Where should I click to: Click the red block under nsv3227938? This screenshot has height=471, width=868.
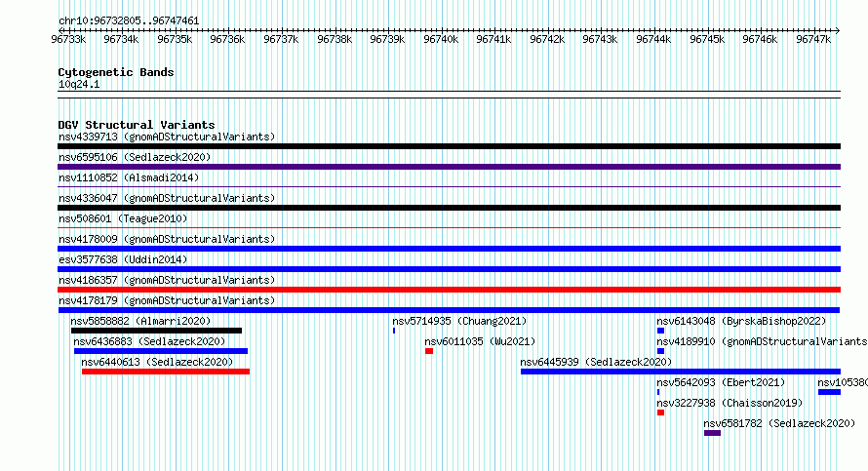pos(660,412)
